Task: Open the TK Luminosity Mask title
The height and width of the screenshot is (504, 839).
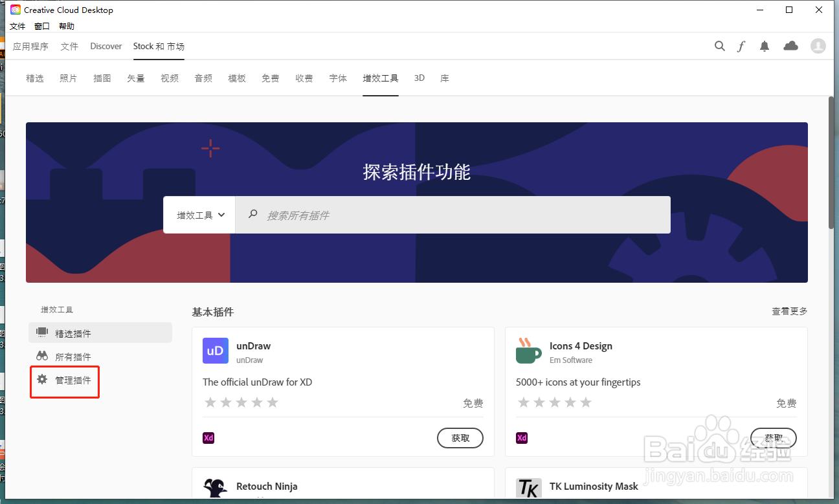Action: tap(594, 487)
